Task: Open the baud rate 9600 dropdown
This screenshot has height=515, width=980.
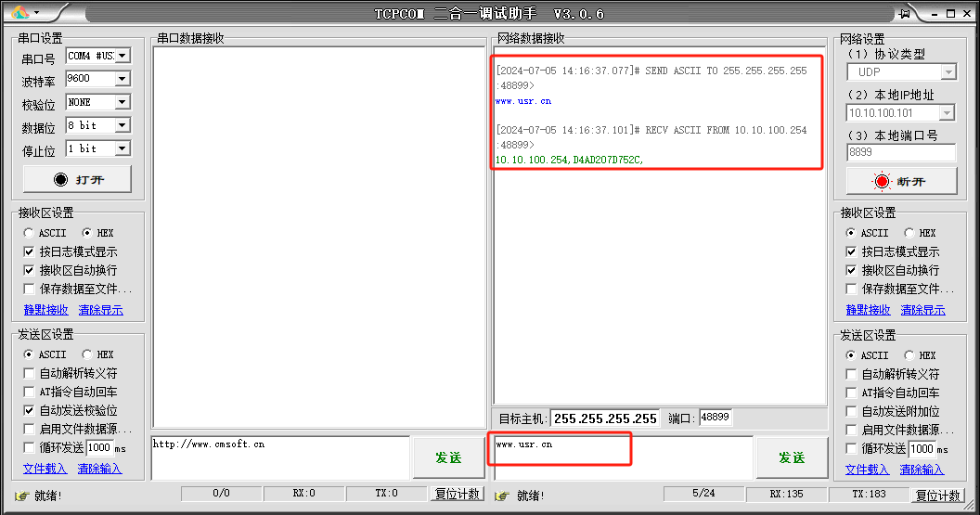Action: point(122,79)
